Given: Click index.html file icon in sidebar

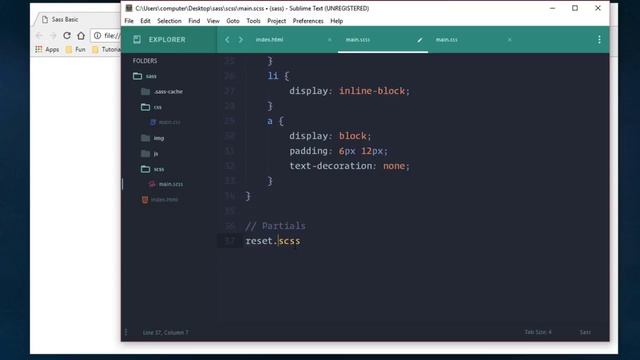Looking at the screenshot, I should tap(145, 200).
